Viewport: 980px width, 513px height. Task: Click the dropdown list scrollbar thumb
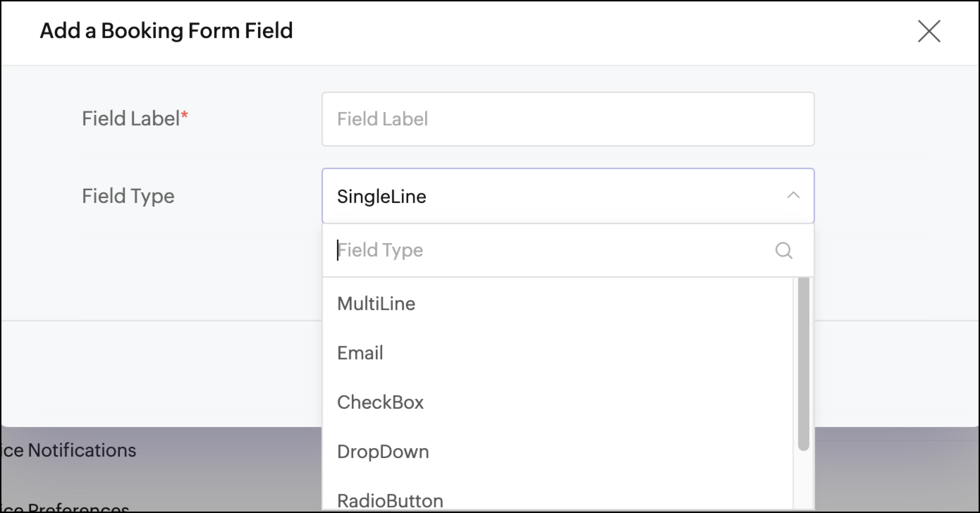803,363
